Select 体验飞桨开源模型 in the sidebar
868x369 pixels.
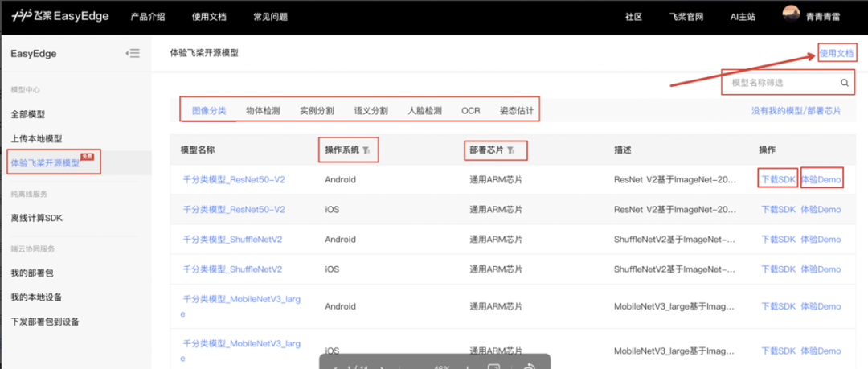45,163
